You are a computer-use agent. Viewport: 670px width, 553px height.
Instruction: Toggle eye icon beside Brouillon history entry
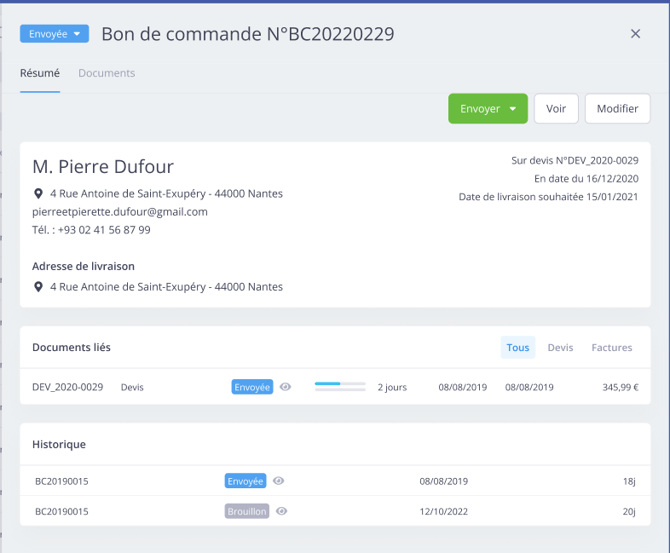click(282, 511)
